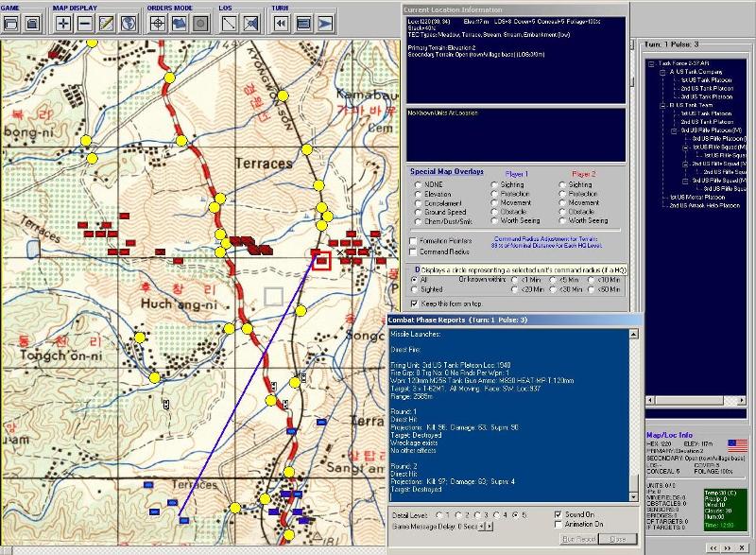Click the rewind turn replay icon
756x555 pixels.
282,23
